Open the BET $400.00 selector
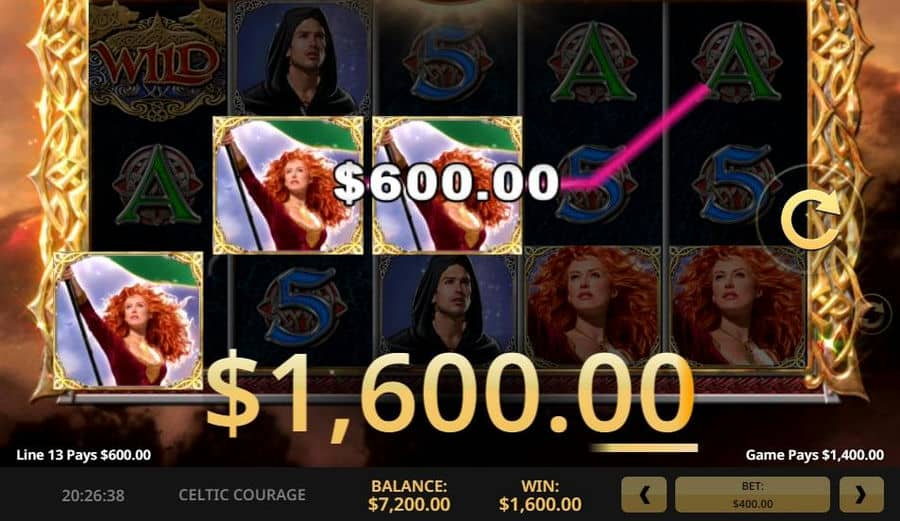Image resolution: width=900 pixels, height=521 pixels. 752,494
